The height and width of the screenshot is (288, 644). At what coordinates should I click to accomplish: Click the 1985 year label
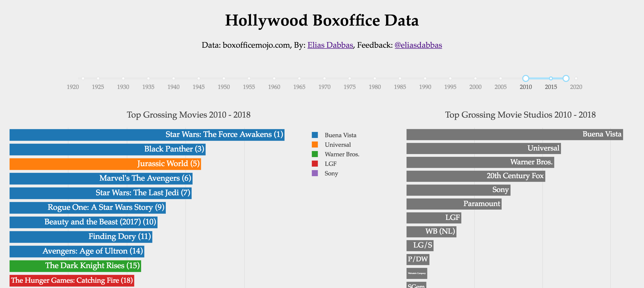[400, 87]
